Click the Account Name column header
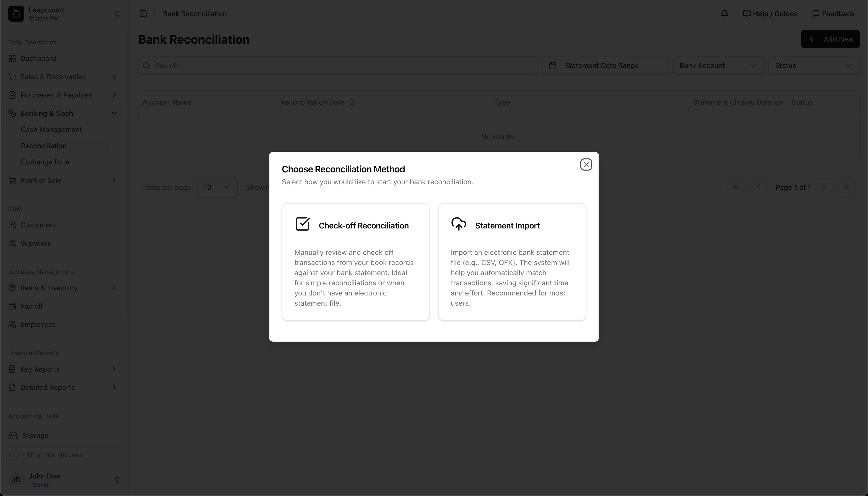The image size is (868, 496). pos(167,102)
